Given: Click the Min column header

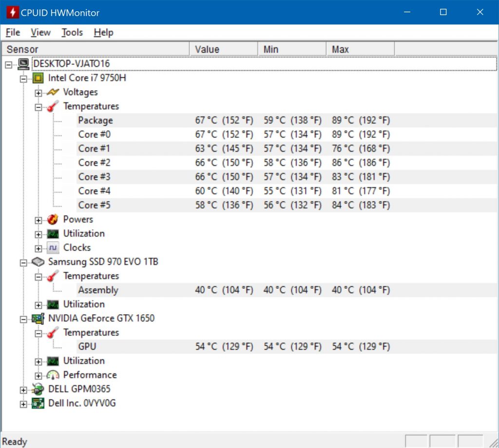Looking at the screenshot, I should pos(292,49).
